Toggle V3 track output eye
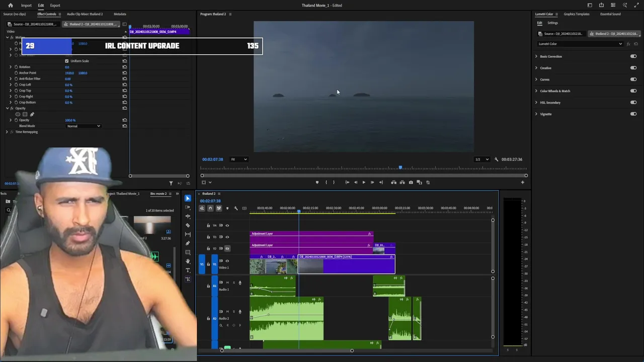 (x=227, y=237)
